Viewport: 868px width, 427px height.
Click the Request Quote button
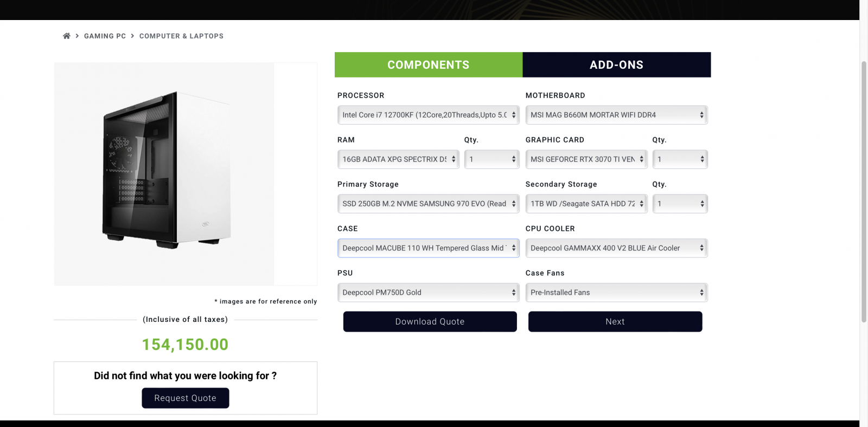coord(186,398)
